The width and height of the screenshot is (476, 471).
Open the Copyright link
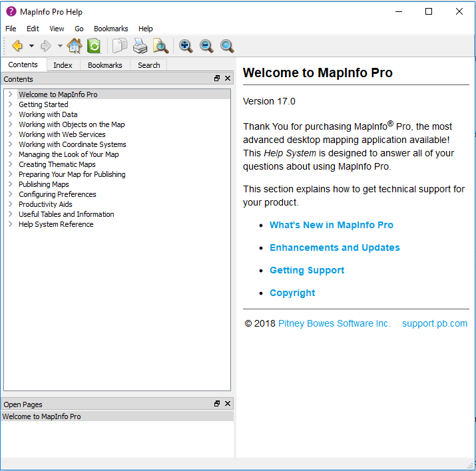292,293
